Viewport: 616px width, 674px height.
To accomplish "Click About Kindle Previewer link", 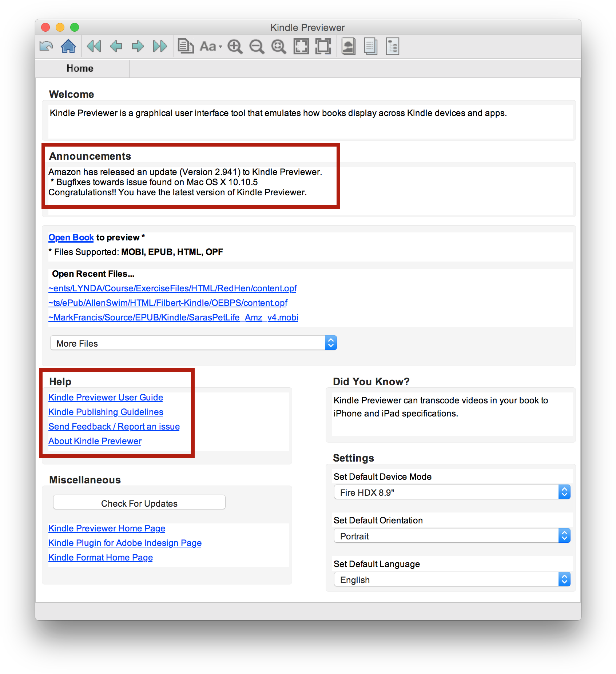I will coord(95,441).
